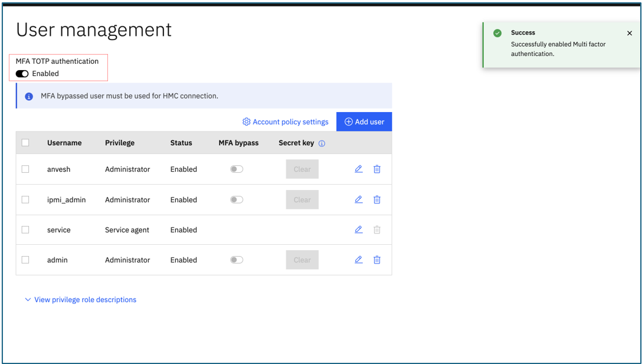Click the edit pencil icon for anvesh
Screen dimensions: 642x364
point(358,169)
